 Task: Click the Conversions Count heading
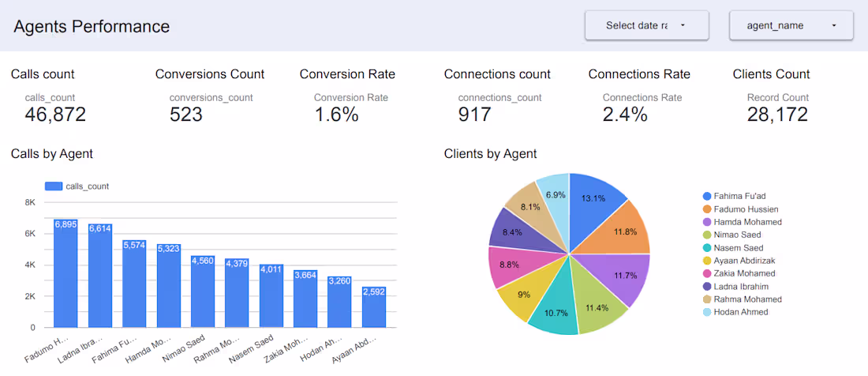coord(210,74)
